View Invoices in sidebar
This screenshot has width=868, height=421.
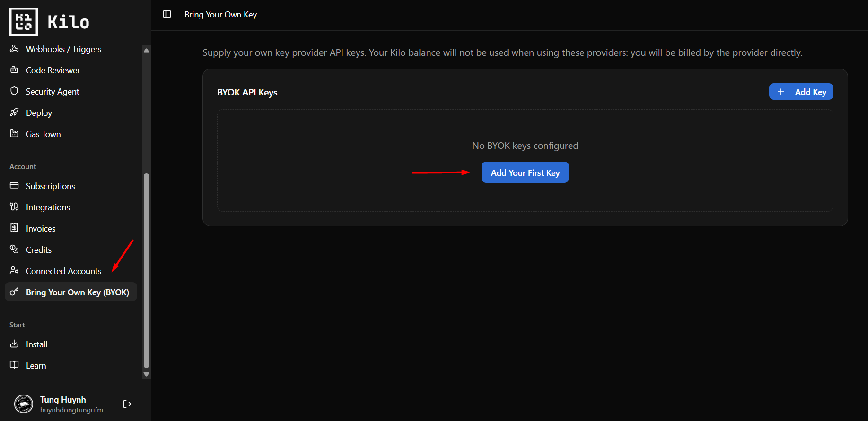[71, 229]
